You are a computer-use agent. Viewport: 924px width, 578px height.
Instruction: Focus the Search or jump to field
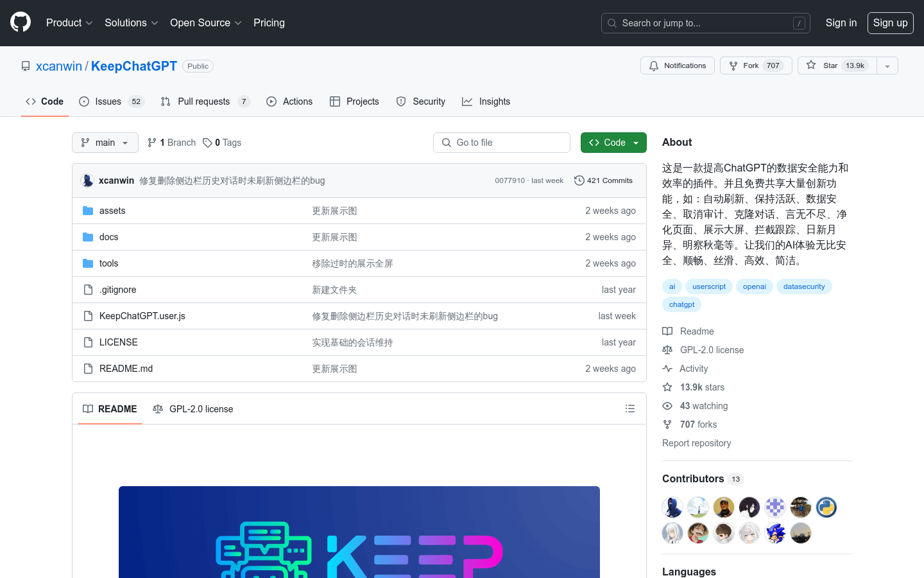click(706, 23)
